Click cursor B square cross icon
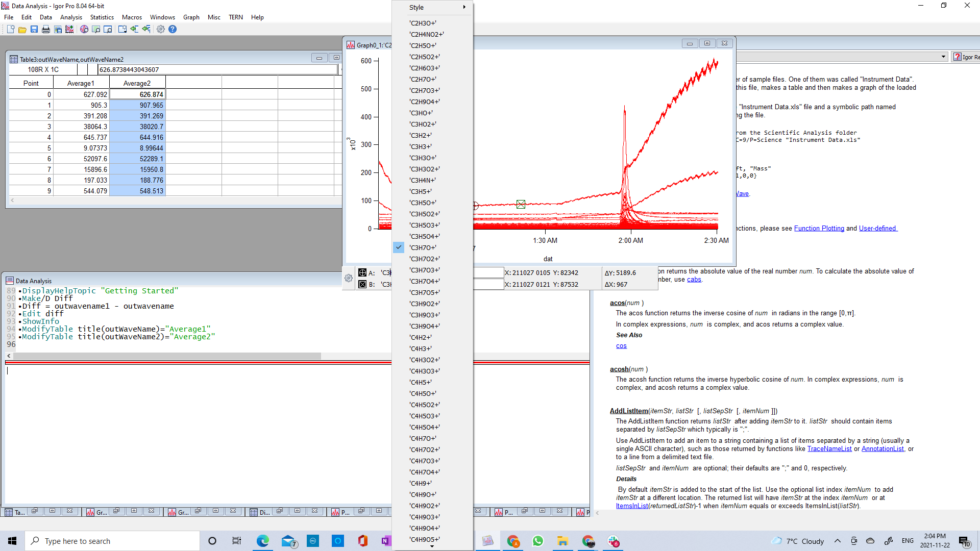 click(362, 284)
